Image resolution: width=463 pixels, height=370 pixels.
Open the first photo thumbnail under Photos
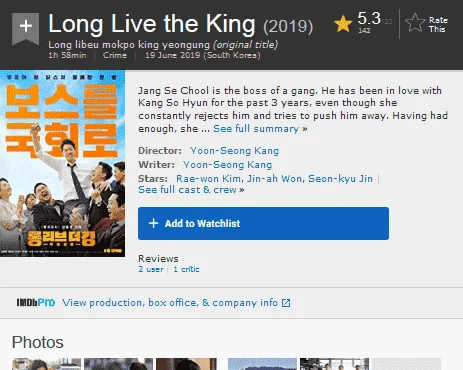point(46,364)
